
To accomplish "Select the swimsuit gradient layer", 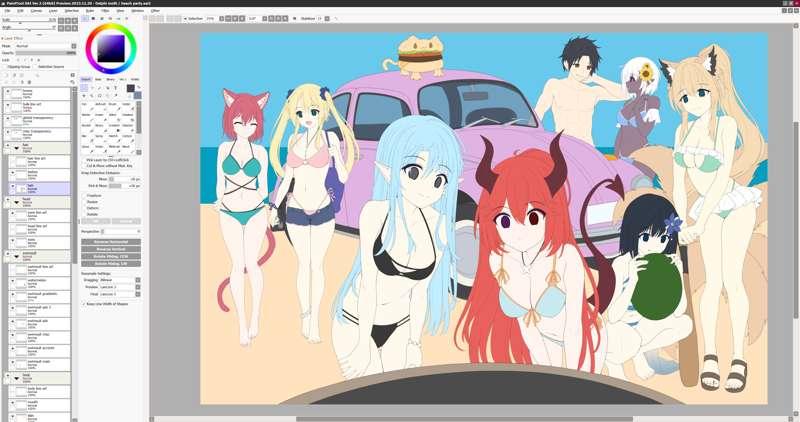I will pos(39,296).
